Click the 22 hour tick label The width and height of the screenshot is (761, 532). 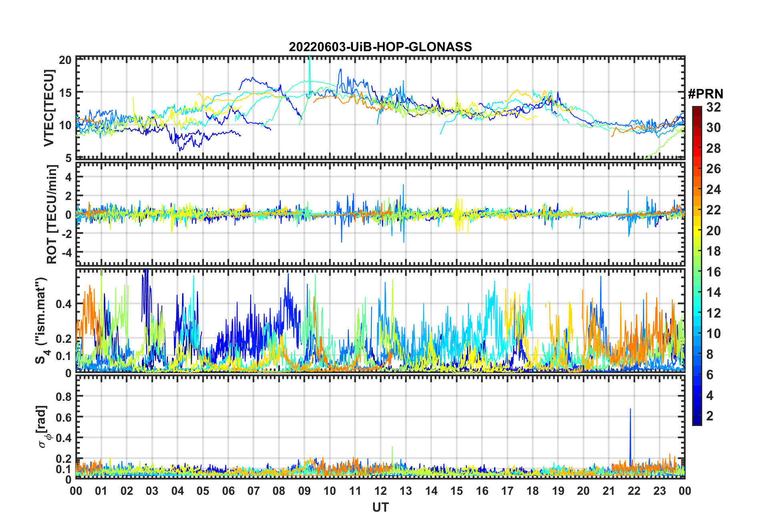click(634, 491)
